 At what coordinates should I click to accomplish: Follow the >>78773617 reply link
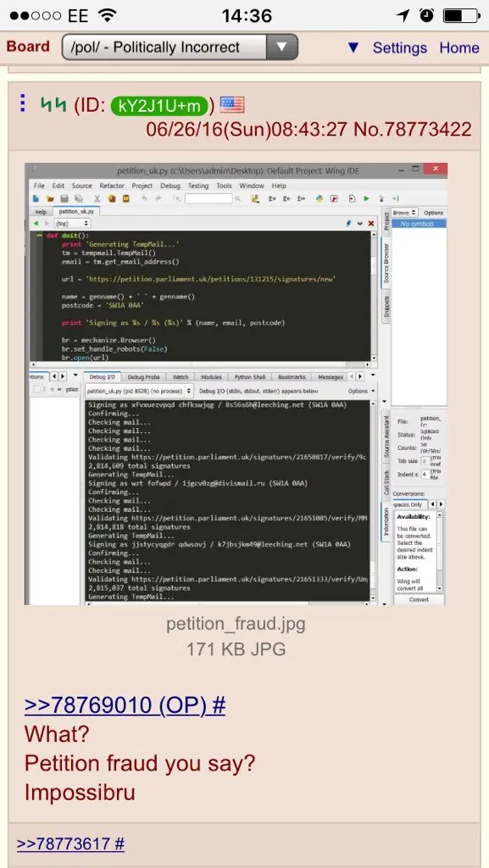point(71,843)
